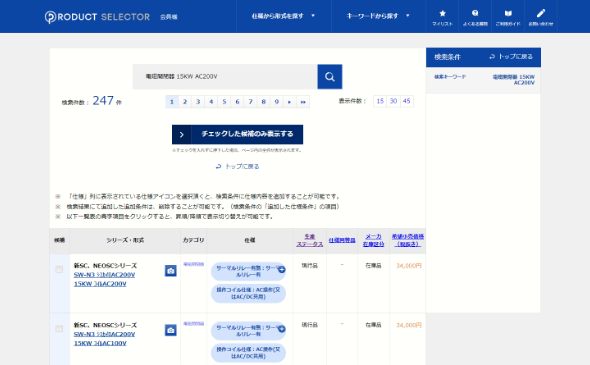The image size is (590, 365).
Task: Open SW-N3 product link ending 15KW コイルAC100V
Action: click(x=104, y=339)
